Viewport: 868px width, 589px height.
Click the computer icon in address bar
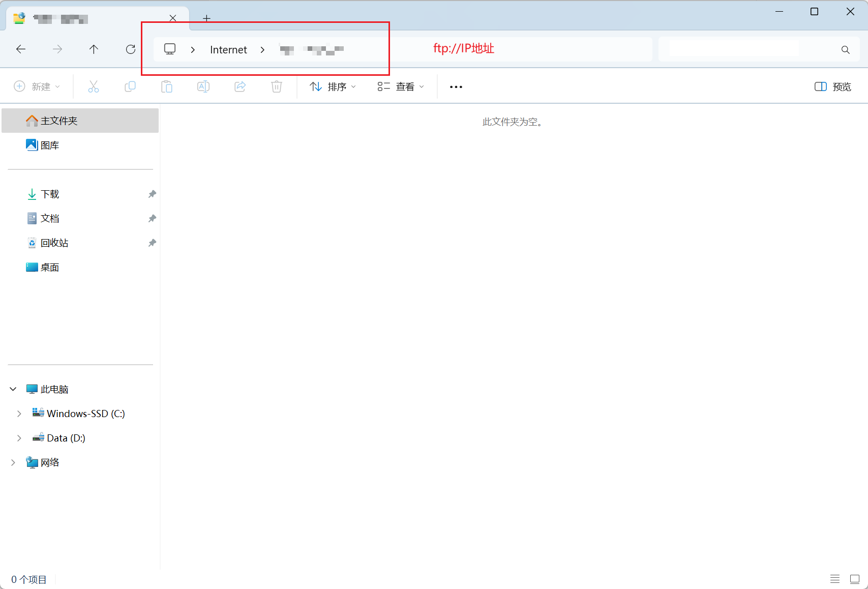[170, 49]
